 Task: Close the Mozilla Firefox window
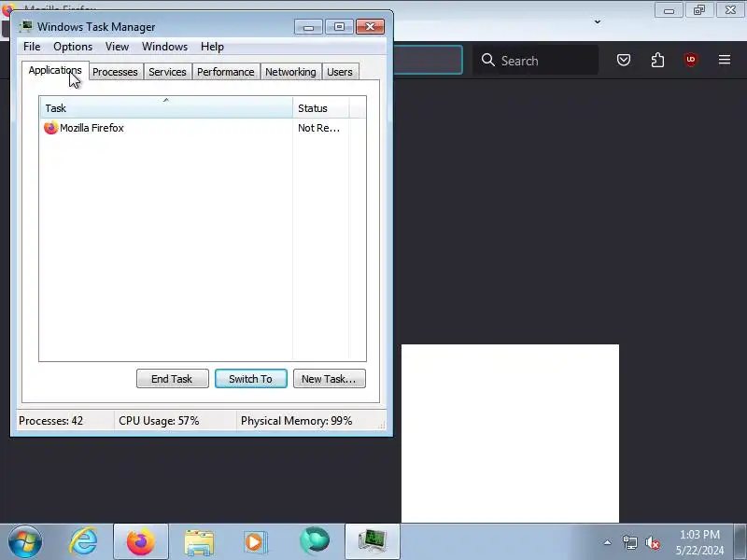[x=730, y=10]
